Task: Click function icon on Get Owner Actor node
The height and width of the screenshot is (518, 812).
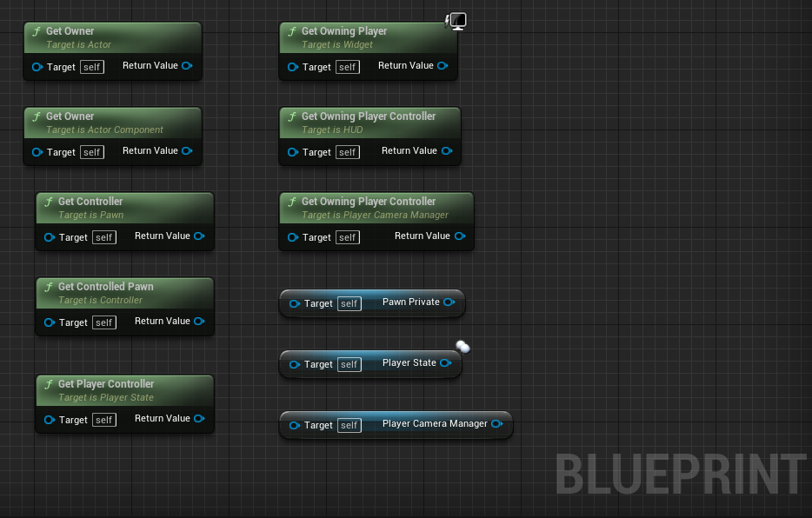Action: [x=37, y=31]
